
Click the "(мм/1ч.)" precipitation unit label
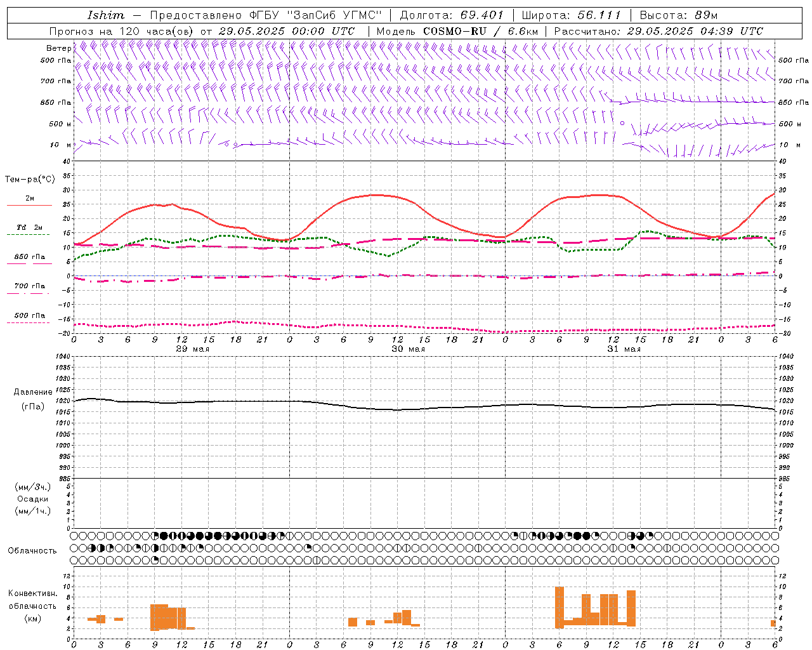(33, 511)
